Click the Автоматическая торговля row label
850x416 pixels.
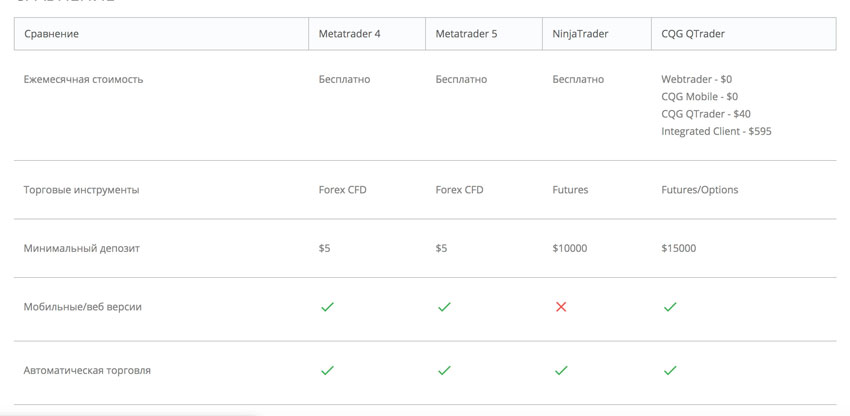click(87, 371)
